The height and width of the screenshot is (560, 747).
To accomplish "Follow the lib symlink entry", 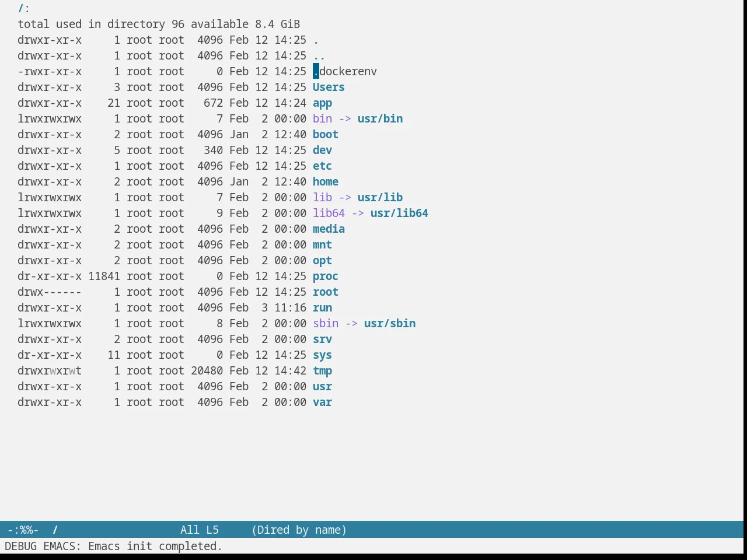I will [322, 197].
